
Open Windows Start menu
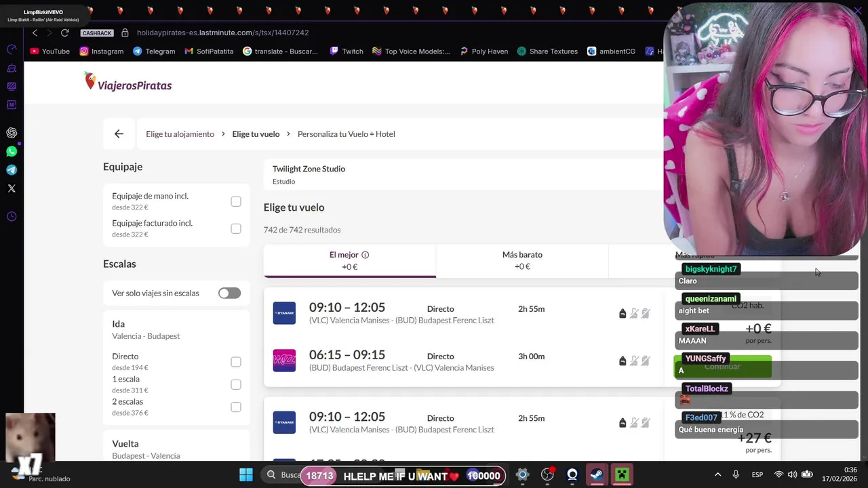click(246, 475)
